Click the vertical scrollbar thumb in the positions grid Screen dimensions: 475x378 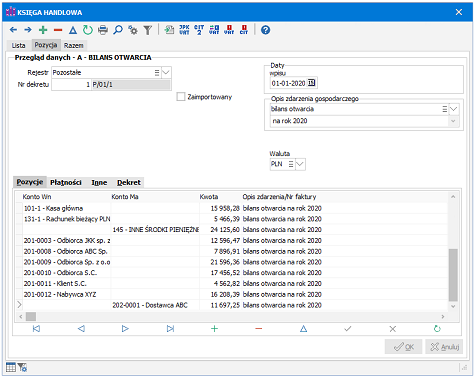(453, 275)
